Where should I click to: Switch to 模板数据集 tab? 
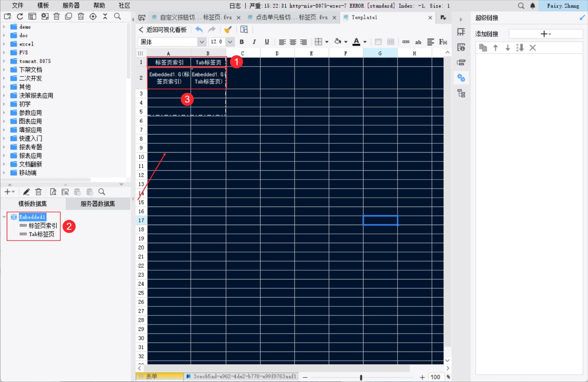click(33, 204)
